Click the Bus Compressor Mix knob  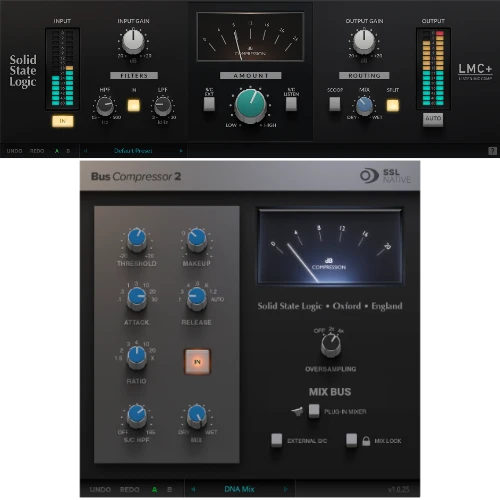pyautogui.click(x=197, y=416)
